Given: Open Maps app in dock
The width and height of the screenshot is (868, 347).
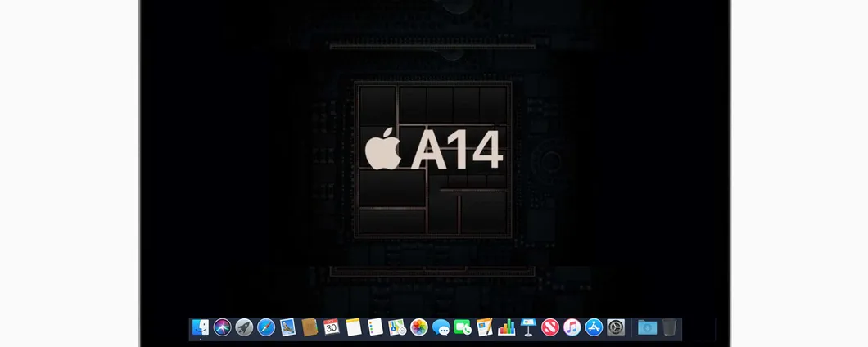Looking at the screenshot, I should tap(397, 327).
